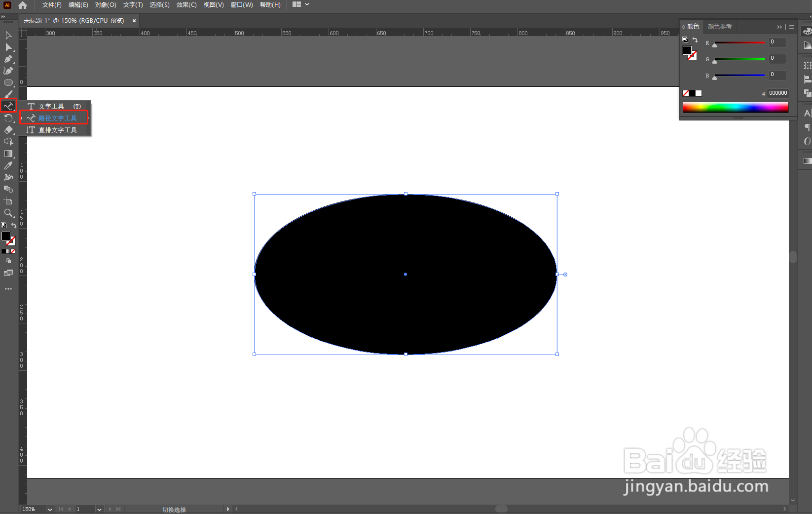Select the Shape Builder tool

pyautogui.click(x=8, y=142)
